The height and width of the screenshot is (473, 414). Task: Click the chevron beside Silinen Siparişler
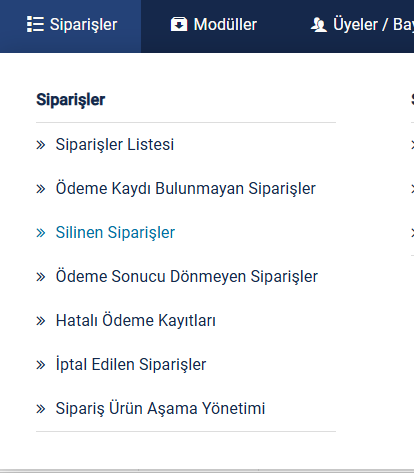tap(41, 233)
